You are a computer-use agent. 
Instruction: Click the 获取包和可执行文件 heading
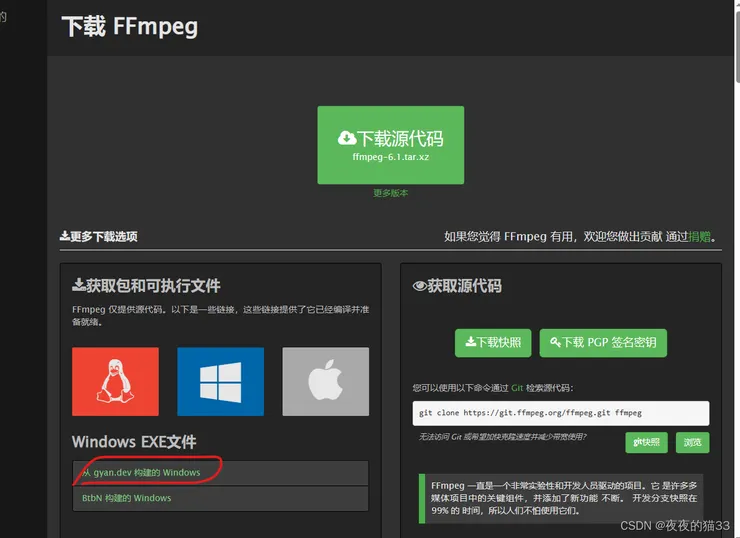click(147, 286)
